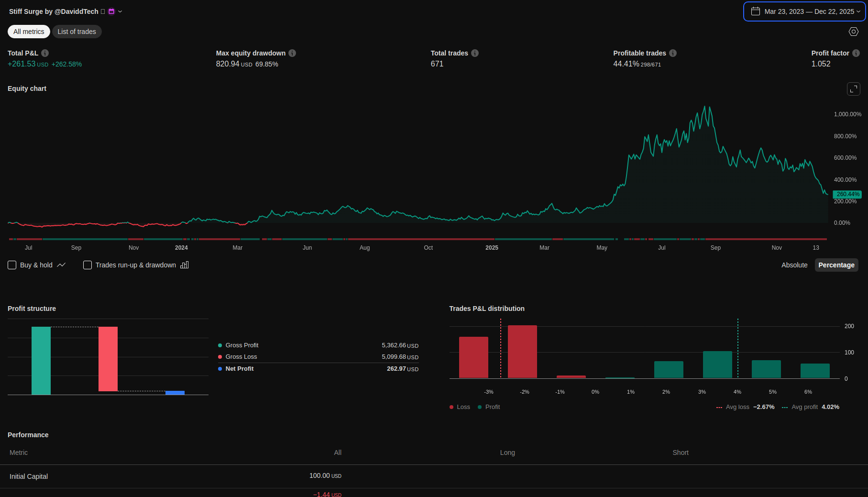This screenshot has height=497, width=868.
Task: Click info icon beside Max equity drawdown
Action: coord(292,53)
